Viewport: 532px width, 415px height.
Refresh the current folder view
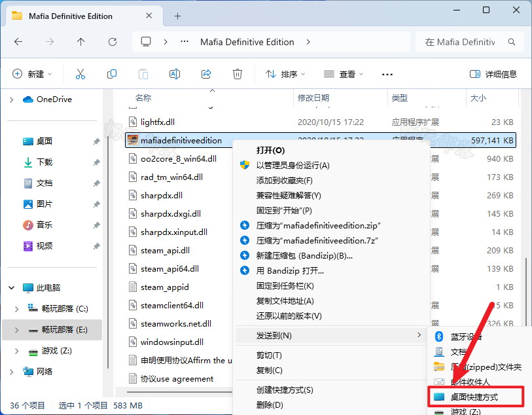point(113,42)
